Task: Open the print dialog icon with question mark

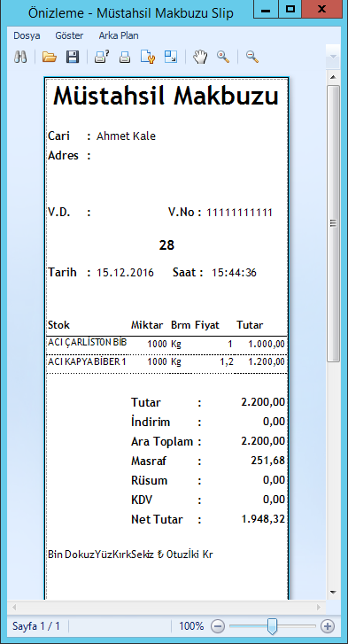Action: (101, 57)
